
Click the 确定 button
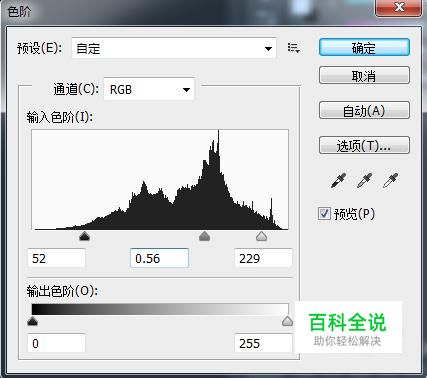364,48
